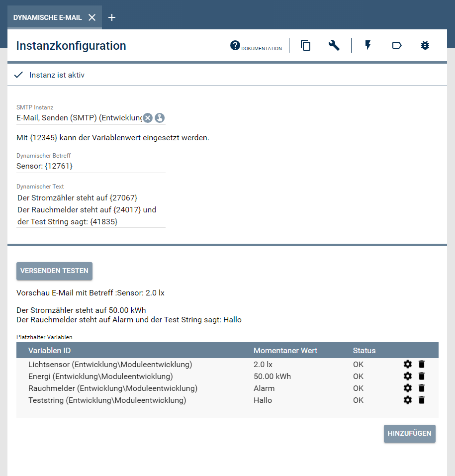Image resolution: width=455 pixels, height=476 pixels.
Task: Delete the Teststring variable row
Action: pos(422,400)
